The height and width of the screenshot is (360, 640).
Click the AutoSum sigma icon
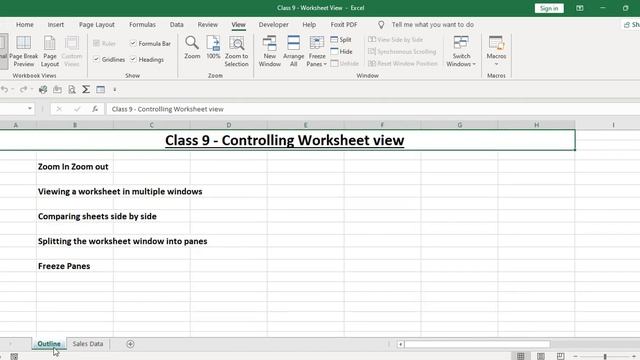tap(86, 89)
